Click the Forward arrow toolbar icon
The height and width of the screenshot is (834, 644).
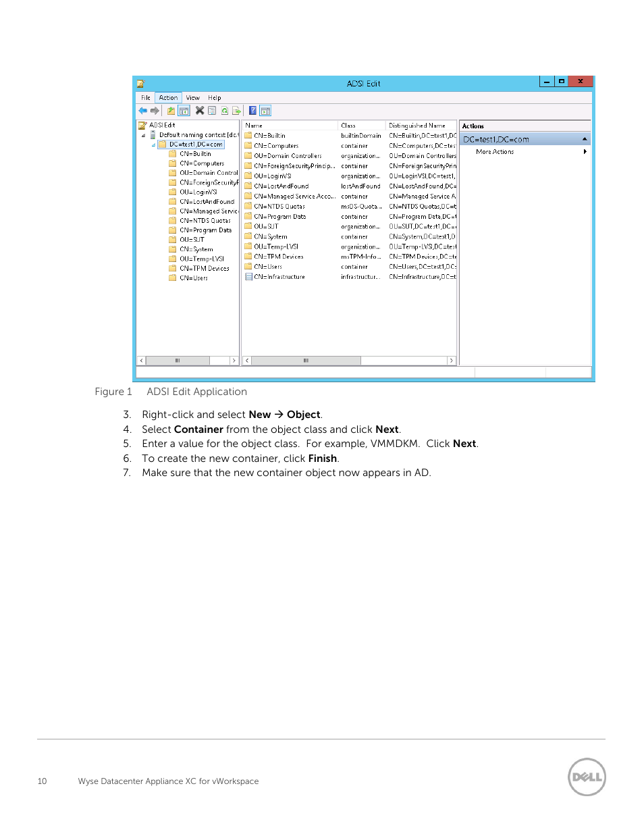[x=155, y=111]
